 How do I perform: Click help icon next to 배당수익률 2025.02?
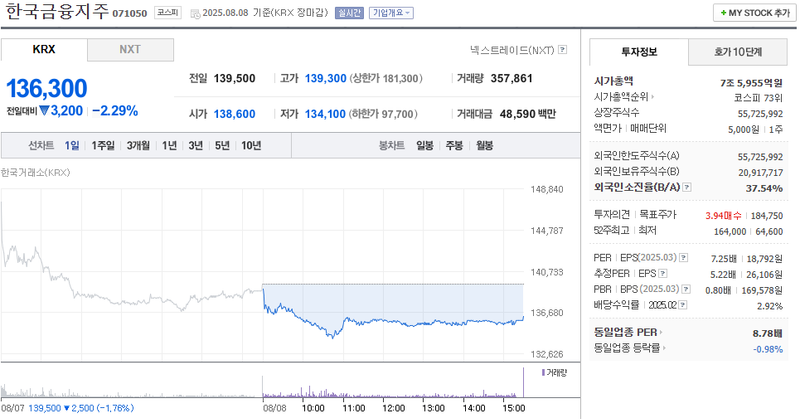coord(683,305)
